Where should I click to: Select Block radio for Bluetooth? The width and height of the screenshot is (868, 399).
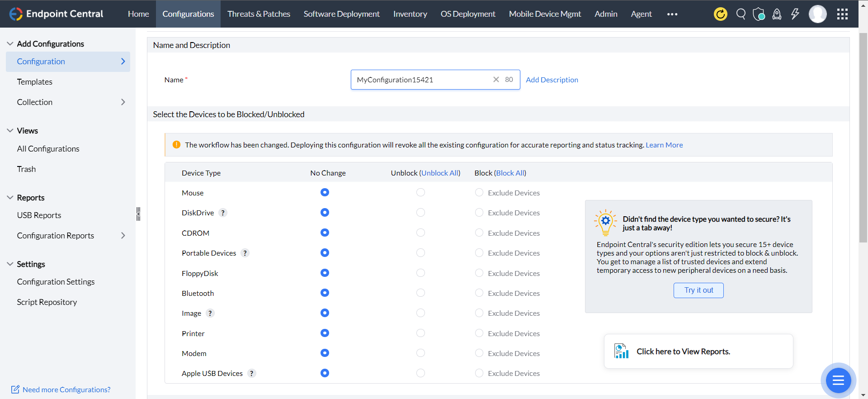(x=479, y=293)
